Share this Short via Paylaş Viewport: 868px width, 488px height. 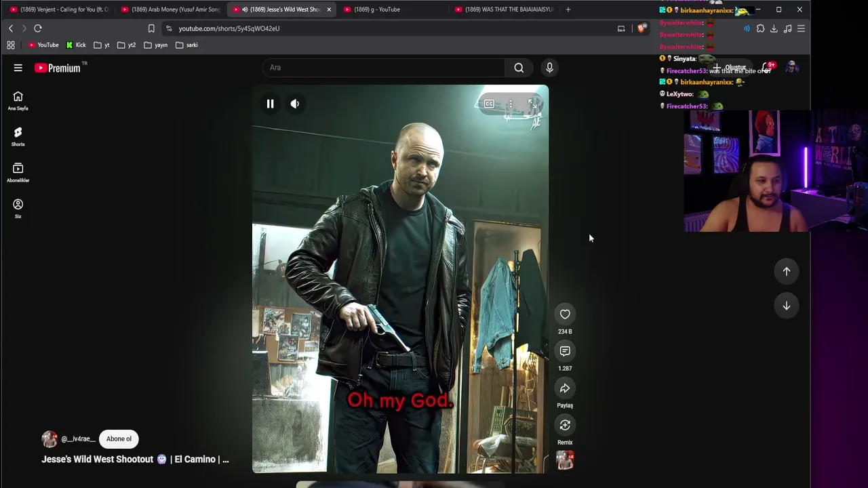click(565, 388)
